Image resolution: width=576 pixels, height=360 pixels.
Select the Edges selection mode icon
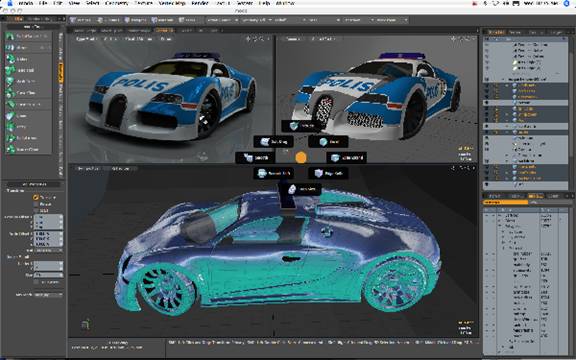click(x=100, y=20)
